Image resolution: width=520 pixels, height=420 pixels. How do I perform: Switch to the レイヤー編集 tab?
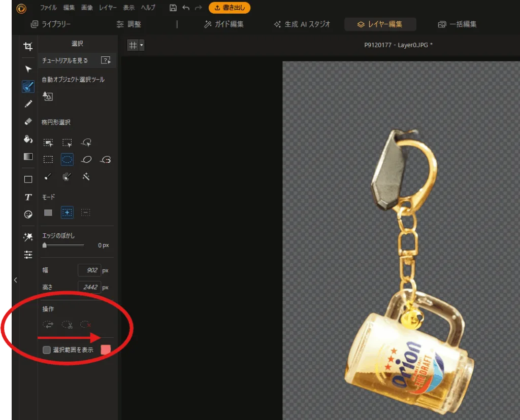pyautogui.click(x=380, y=24)
